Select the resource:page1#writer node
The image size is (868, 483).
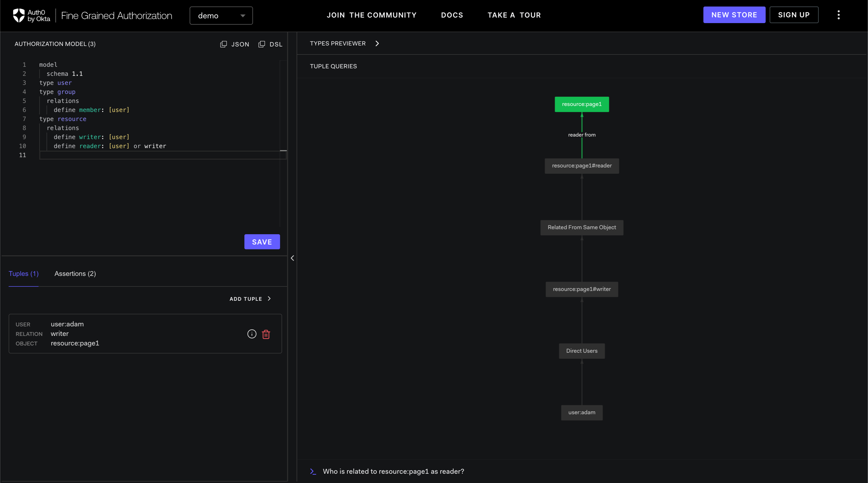click(582, 289)
